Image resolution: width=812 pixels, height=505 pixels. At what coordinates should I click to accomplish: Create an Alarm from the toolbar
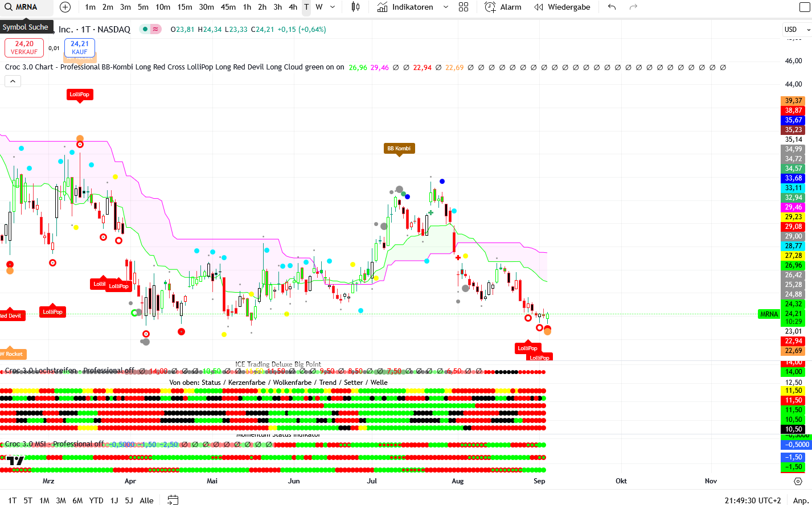coord(503,7)
